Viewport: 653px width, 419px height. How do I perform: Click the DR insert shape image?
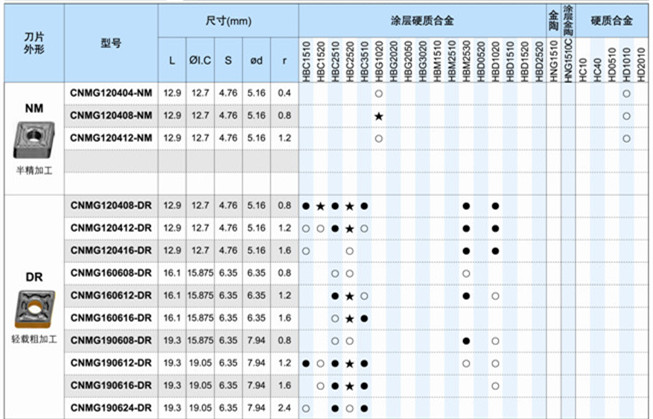33,304
